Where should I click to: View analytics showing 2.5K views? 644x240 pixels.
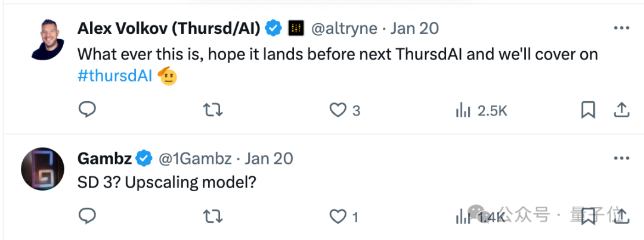pyautogui.click(x=463, y=110)
